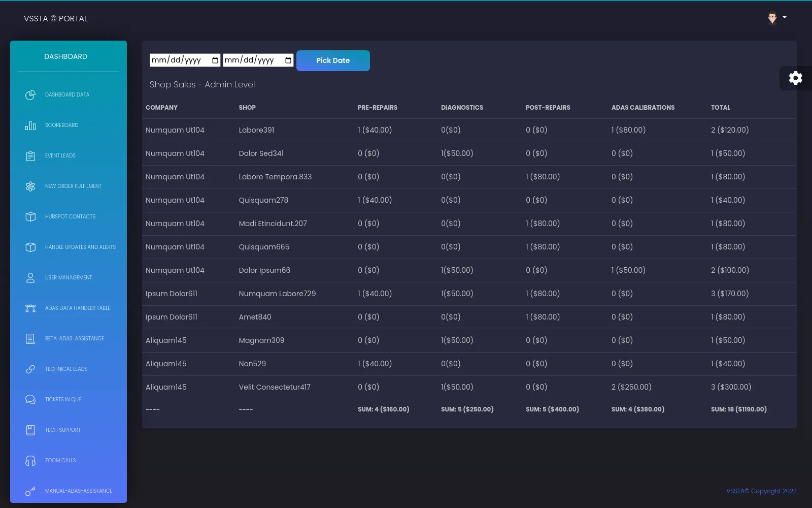Screen dimensions: 812x508
Task: Click the user avatar picture
Action: coord(772,18)
